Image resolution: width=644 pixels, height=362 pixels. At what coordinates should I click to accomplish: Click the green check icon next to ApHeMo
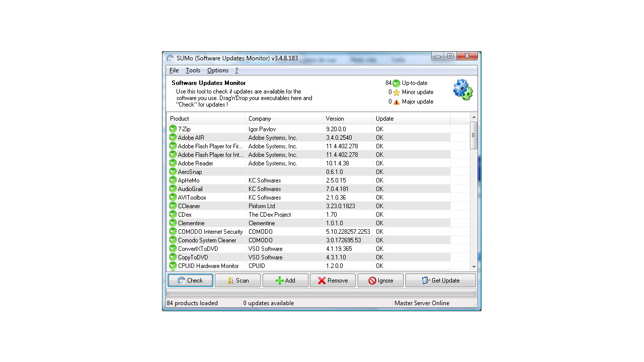[173, 180]
